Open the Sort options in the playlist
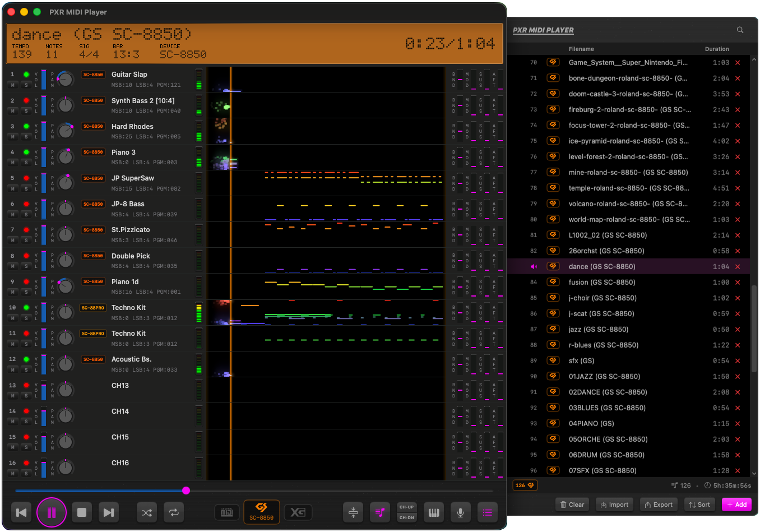The height and width of the screenshot is (532, 760). click(699, 505)
